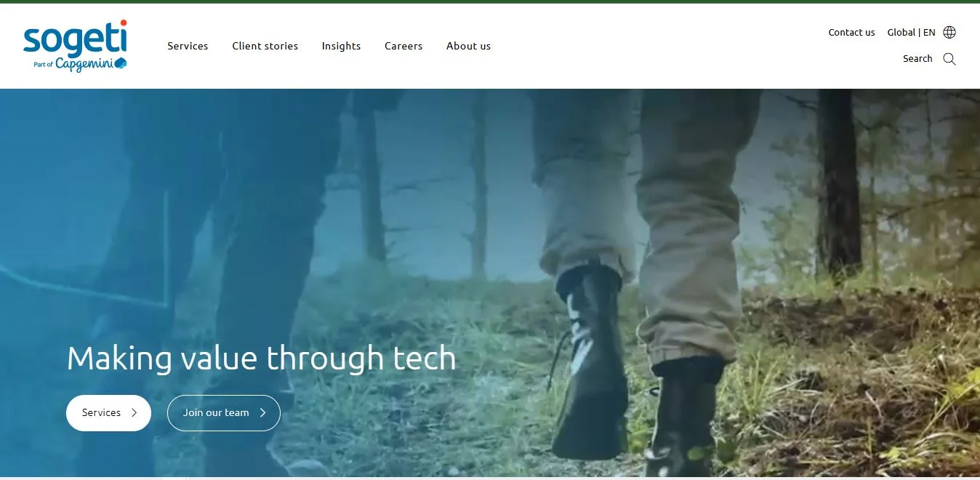This screenshot has height=480, width=980.
Task: Click the Search text label
Action: point(917,59)
